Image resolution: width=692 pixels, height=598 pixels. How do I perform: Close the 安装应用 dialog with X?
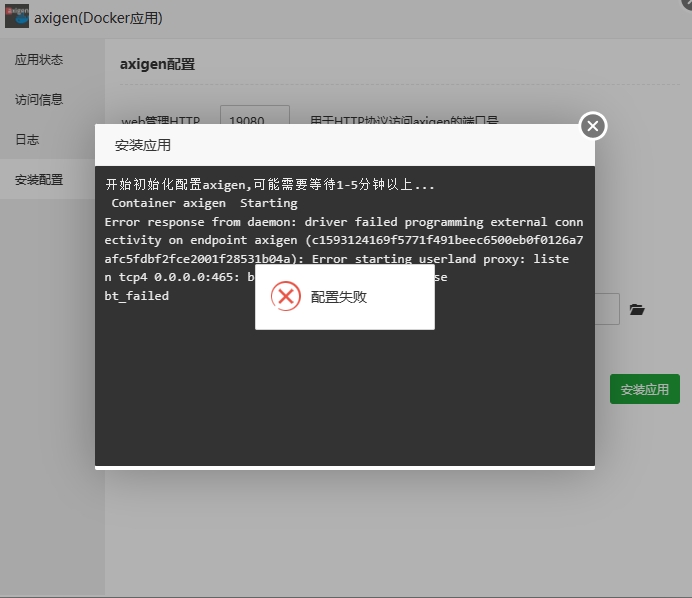[593, 126]
